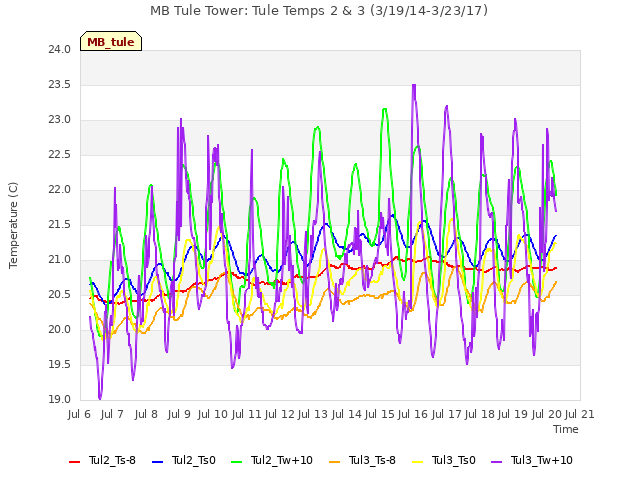Click the 20.0 y-axis tick label

60,329
